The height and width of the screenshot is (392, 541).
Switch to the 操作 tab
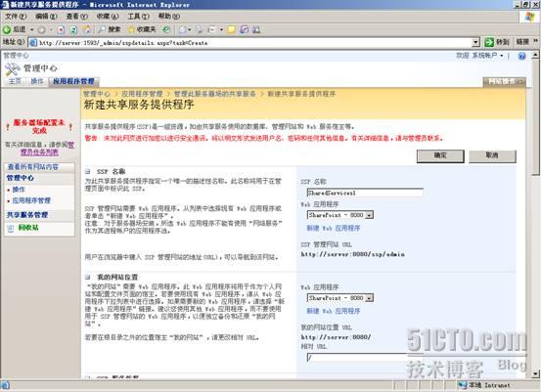tap(37, 81)
